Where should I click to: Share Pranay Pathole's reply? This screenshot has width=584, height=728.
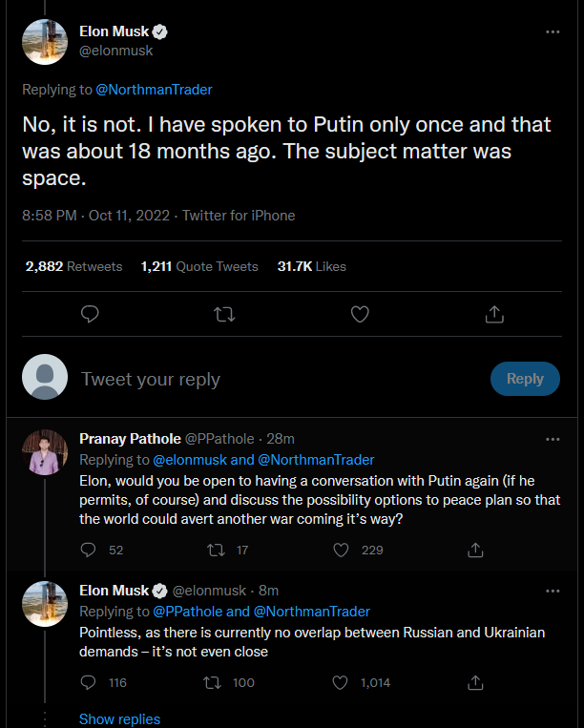pos(474,550)
